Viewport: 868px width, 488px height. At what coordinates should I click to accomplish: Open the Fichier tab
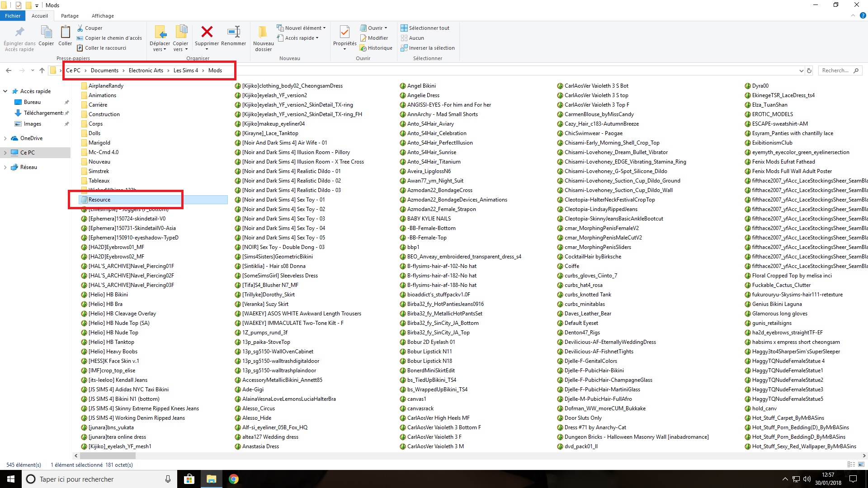13,16
